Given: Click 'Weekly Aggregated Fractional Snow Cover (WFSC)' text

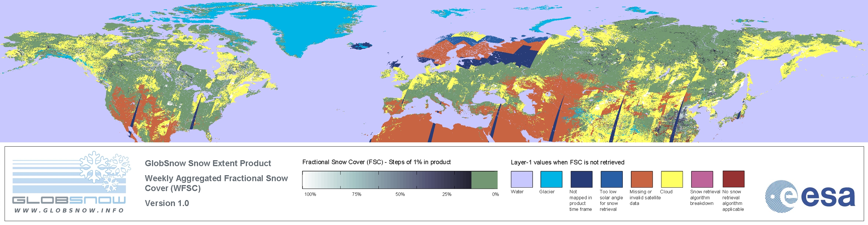Looking at the screenshot, I should tap(216, 183).
